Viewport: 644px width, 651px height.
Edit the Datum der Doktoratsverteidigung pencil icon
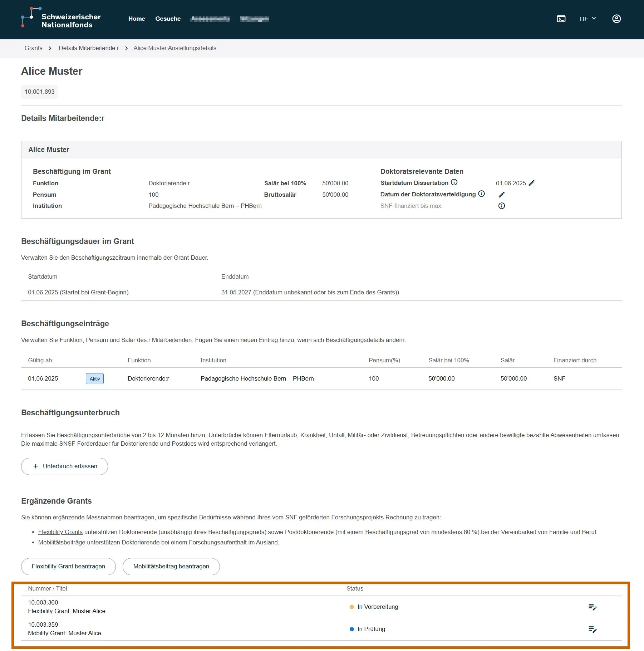coord(502,195)
